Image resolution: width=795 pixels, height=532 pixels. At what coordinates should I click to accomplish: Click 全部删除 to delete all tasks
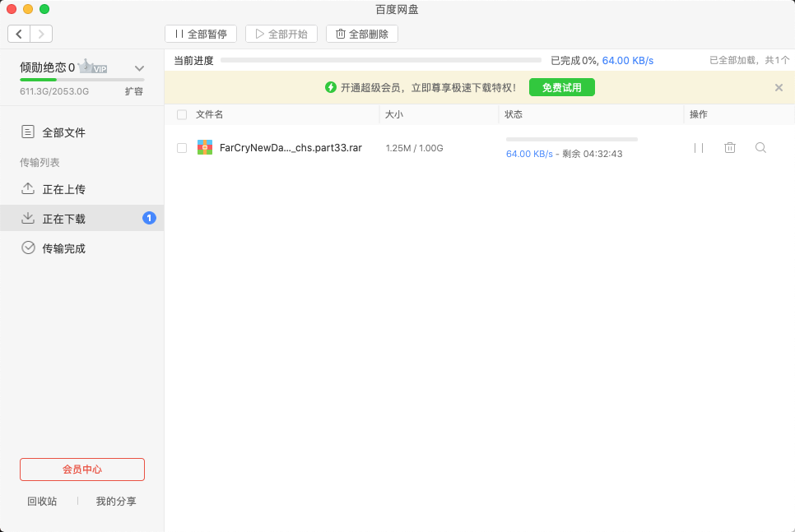(x=362, y=34)
